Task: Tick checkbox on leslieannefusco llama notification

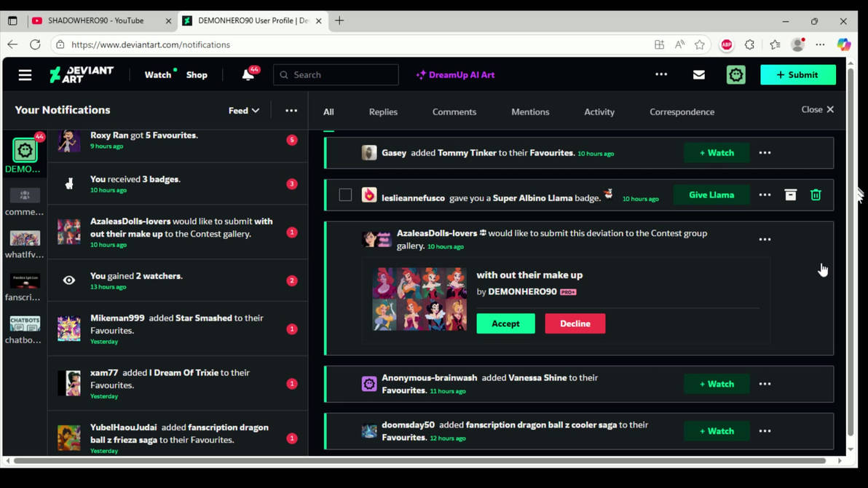Action: coord(345,195)
